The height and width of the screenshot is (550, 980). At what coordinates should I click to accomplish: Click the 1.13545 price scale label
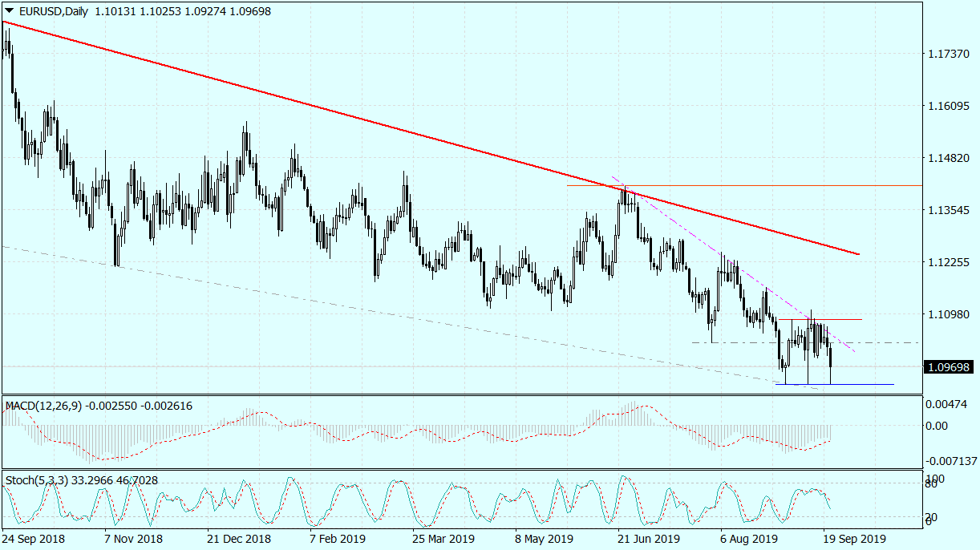click(947, 210)
